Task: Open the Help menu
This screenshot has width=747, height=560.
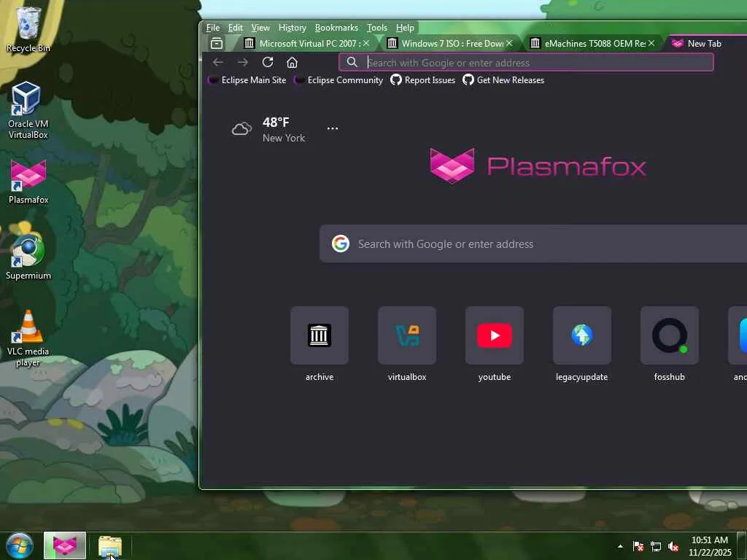Action: 405,28
